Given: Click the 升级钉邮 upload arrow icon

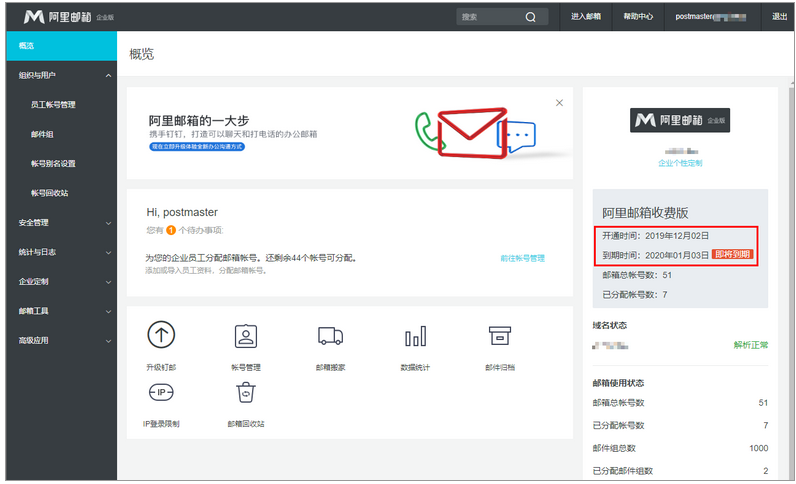Looking at the screenshot, I should point(161,335).
